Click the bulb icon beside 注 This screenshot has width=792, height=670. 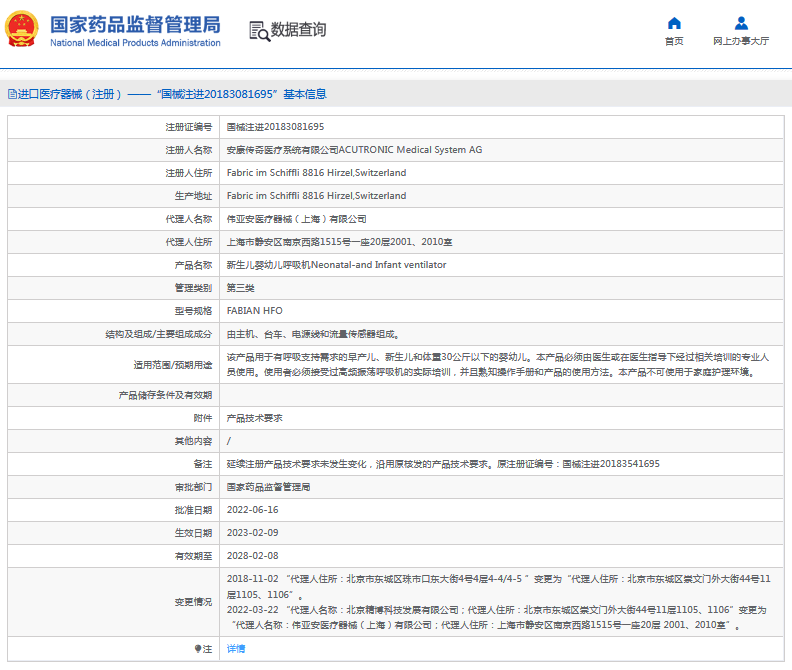[x=198, y=649]
